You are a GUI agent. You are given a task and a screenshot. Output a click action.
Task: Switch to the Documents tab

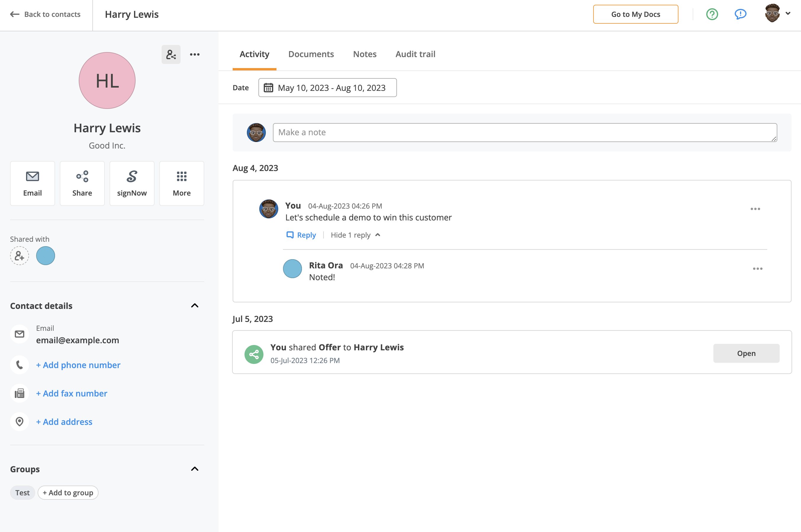click(311, 54)
